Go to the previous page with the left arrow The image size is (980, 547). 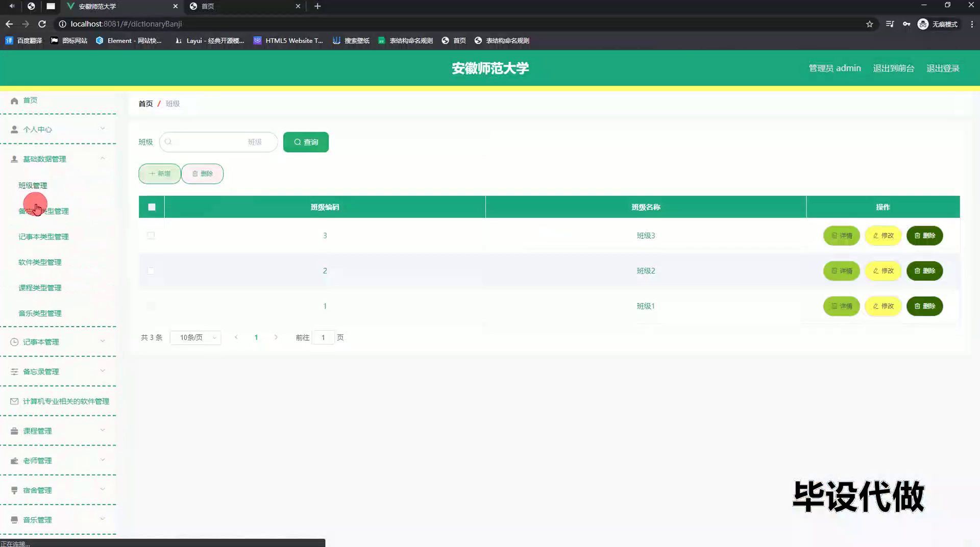pos(236,337)
